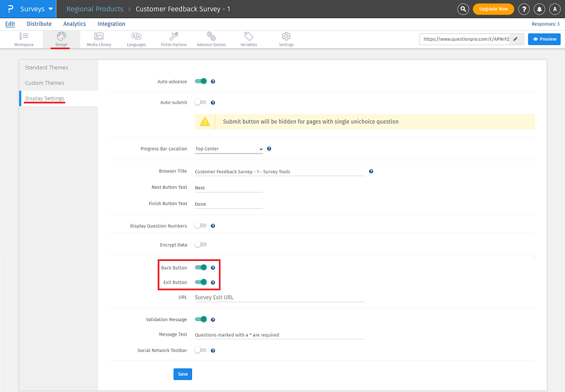The image size is (565, 392).
Task: Click the Survey Exit URL field
Action: pyautogui.click(x=279, y=297)
